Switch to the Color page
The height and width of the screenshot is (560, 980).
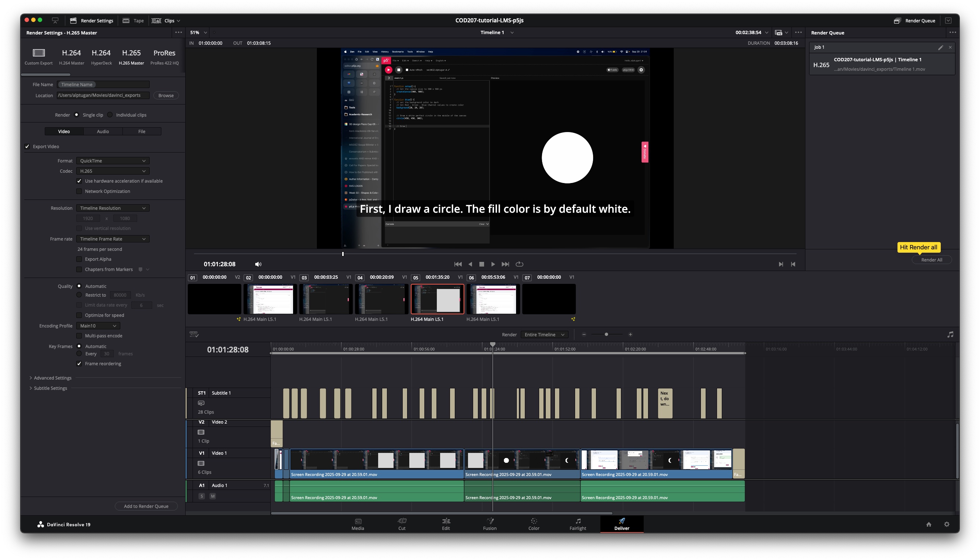click(x=533, y=524)
